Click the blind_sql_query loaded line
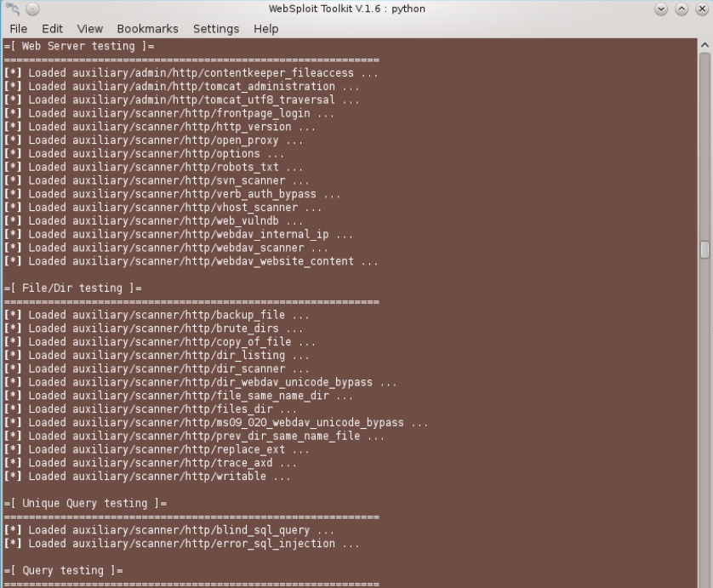 click(169, 530)
